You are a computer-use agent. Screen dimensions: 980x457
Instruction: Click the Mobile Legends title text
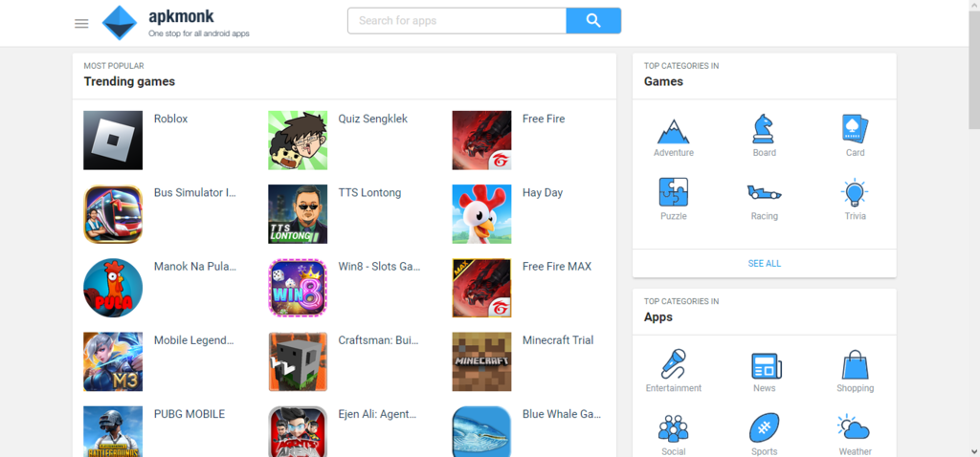(194, 340)
